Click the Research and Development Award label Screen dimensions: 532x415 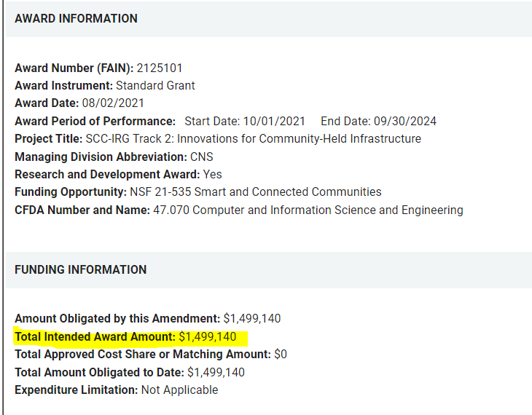coord(107,175)
